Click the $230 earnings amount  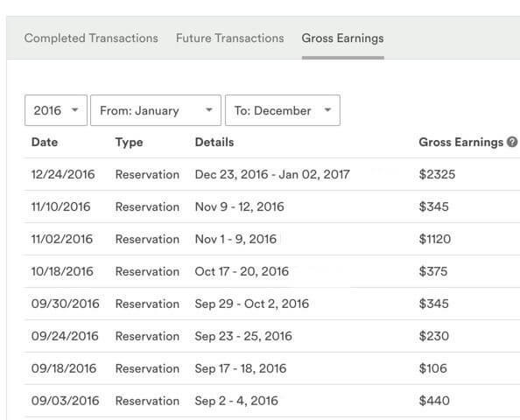tap(434, 336)
